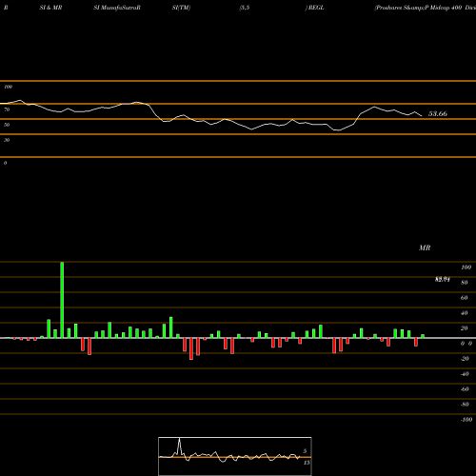Screen dimensions: 476x476
Task: Click the 60 label on MR axis
Action: [464, 298]
